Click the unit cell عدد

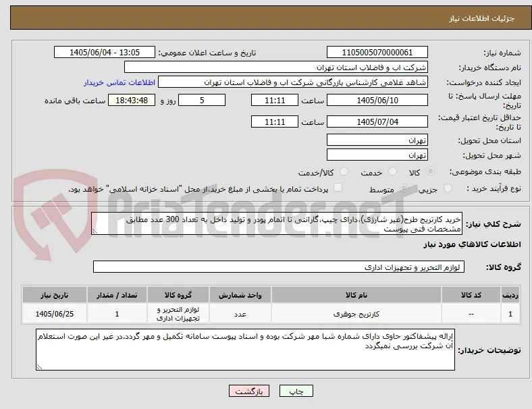pyautogui.click(x=240, y=314)
